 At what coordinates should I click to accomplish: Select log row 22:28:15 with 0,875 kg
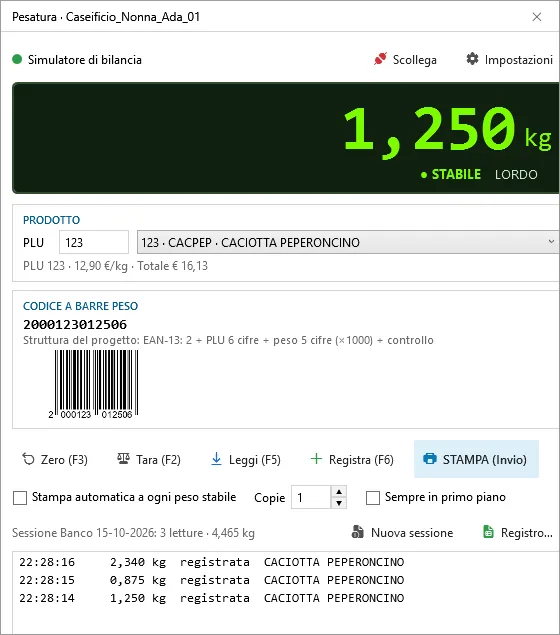[212, 580]
